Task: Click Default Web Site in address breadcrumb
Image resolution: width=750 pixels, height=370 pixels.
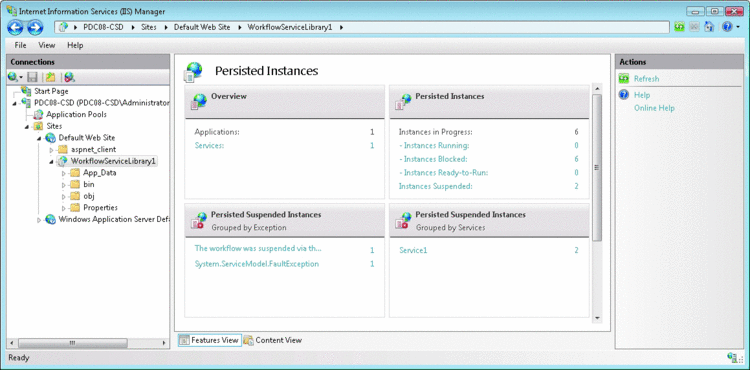Action: [x=202, y=27]
